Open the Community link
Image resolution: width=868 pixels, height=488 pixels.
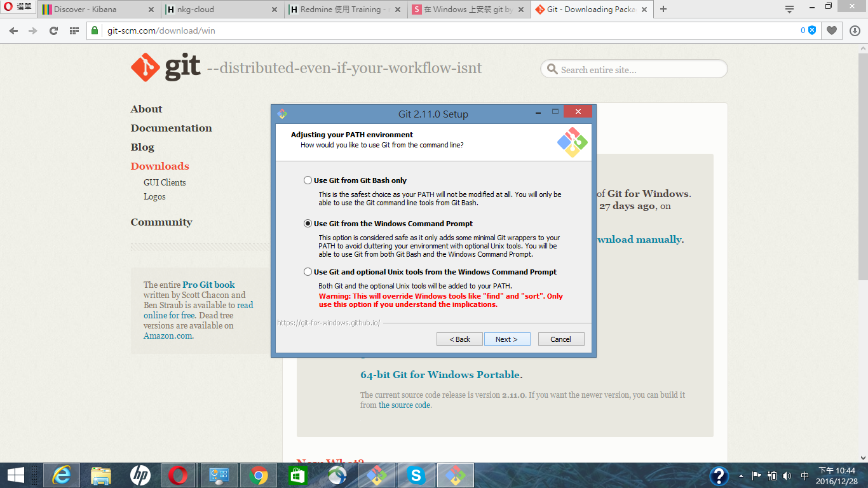161,222
